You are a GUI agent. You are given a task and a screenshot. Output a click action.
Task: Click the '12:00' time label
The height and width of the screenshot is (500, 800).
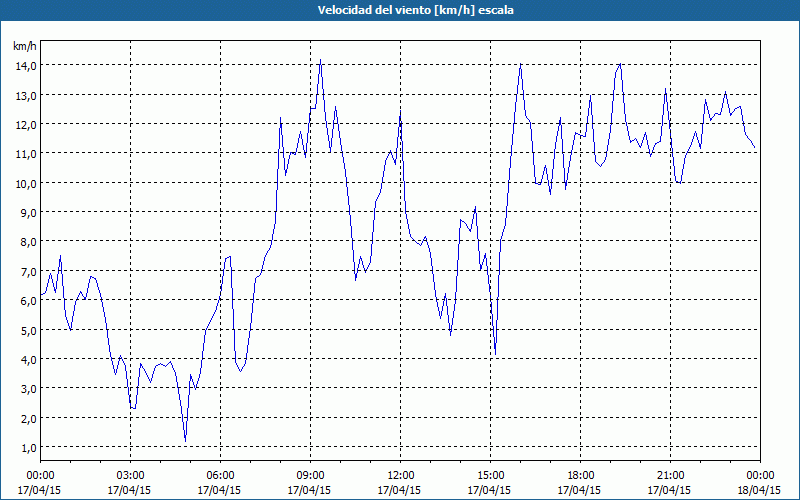tap(401, 476)
